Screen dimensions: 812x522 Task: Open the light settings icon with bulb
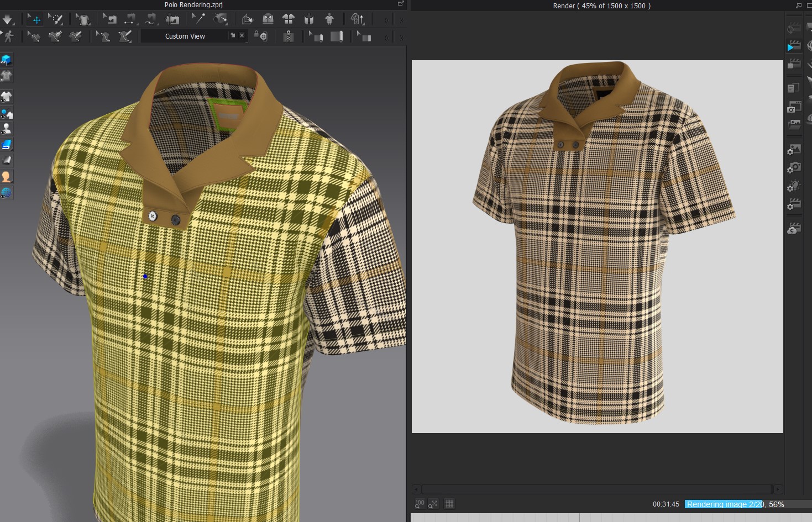pyautogui.click(x=794, y=187)
